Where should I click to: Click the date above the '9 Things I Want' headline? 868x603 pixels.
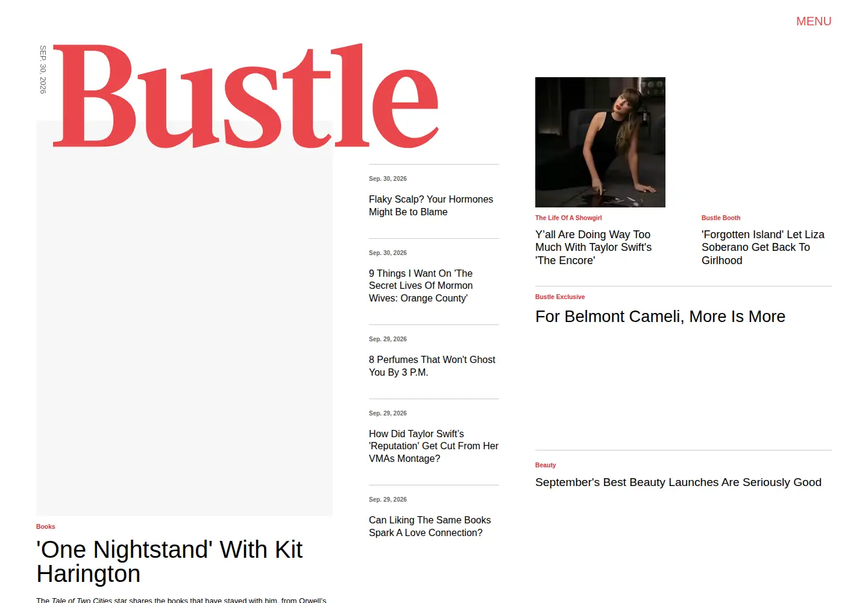[388, 253]
